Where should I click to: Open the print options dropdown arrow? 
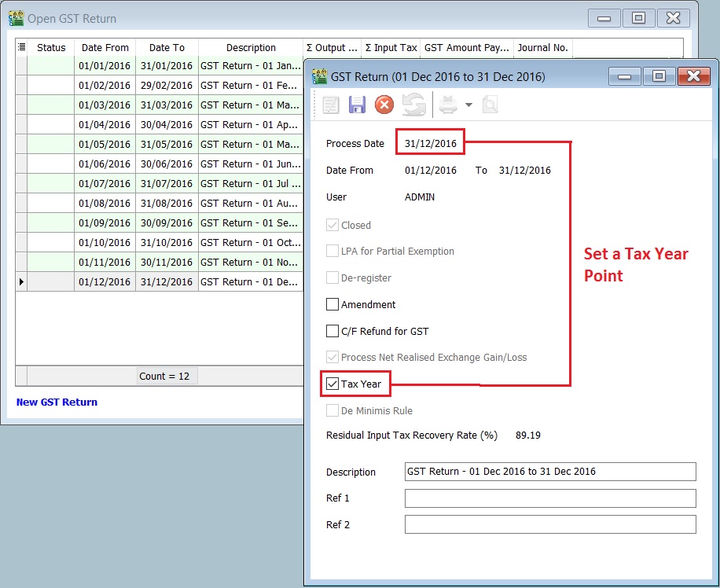468,105
